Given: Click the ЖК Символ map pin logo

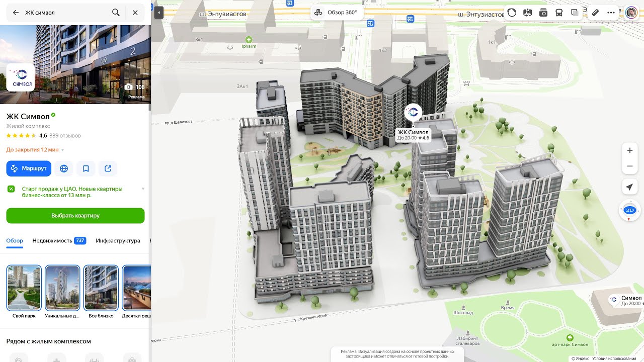Looking at the screenshot, I should [x=413, y=113].
